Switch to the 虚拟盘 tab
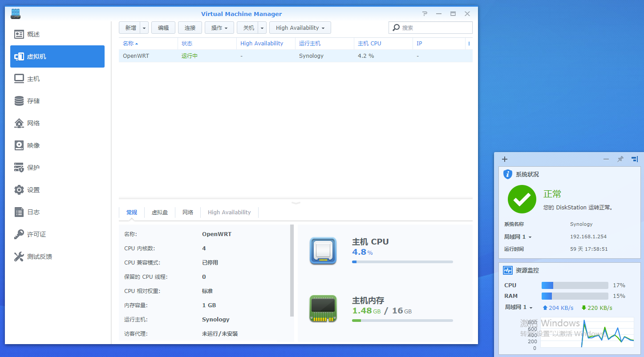 pyautogui.click(x=160, y=213)
